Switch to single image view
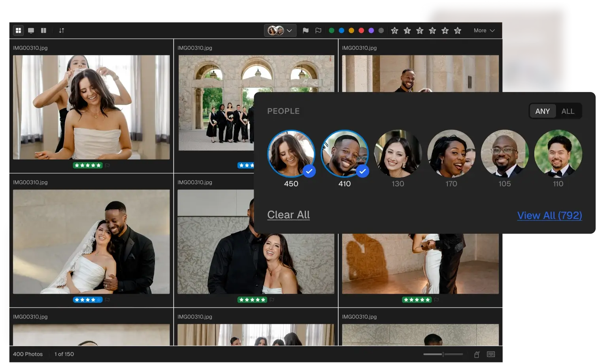The image size is (613, 364). point(31,30)
